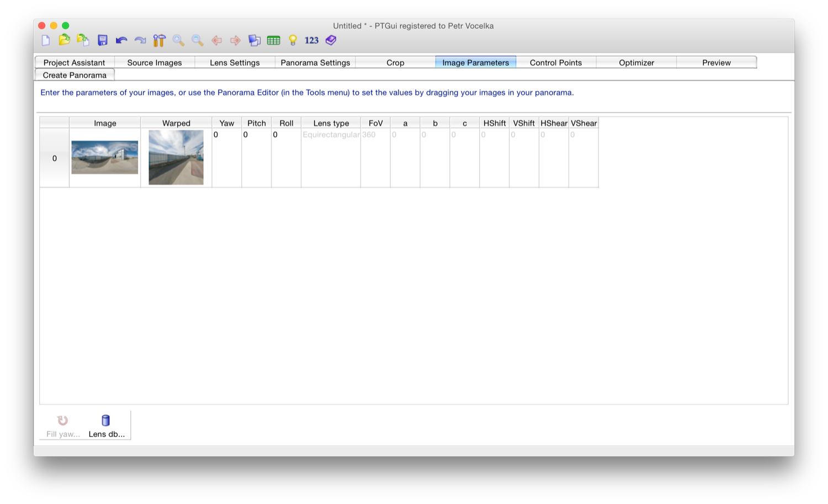This screenshot has width=828, height=504.
Task: Click the 123 numeric transform icon
Action: point(311,40)
